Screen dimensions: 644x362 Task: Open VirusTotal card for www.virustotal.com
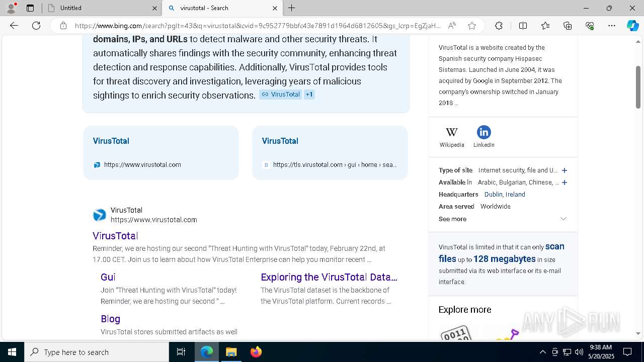pyautogui.click(x=161, y=152)
